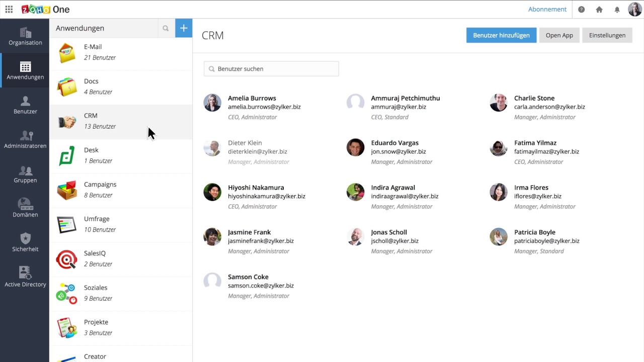Click the "21 Benutzer" count under E-Mail
This screenshot has width=644, height=362.
[100, 58]
